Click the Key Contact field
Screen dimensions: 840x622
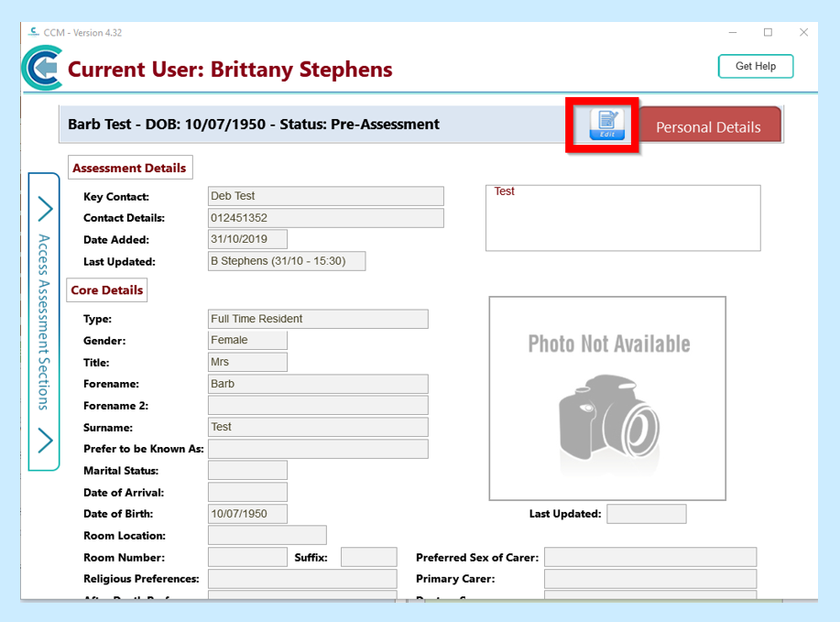pos(326,196)
